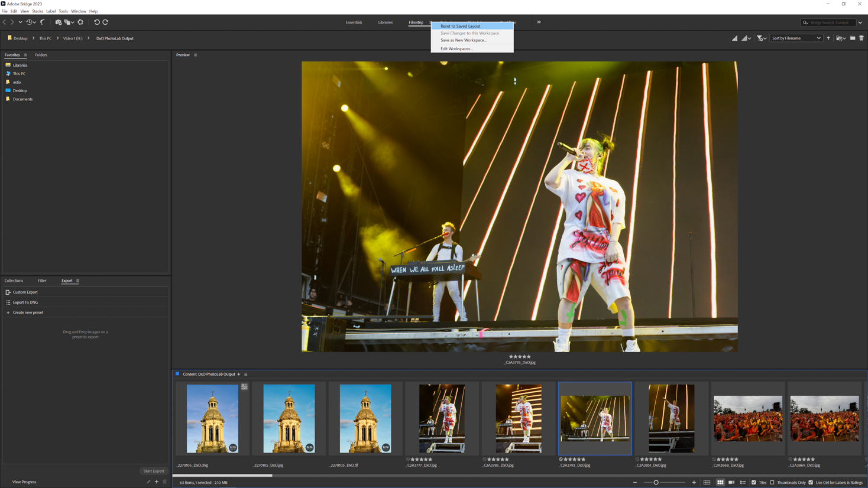Select Documents in Favorites

tap(22, 99)
